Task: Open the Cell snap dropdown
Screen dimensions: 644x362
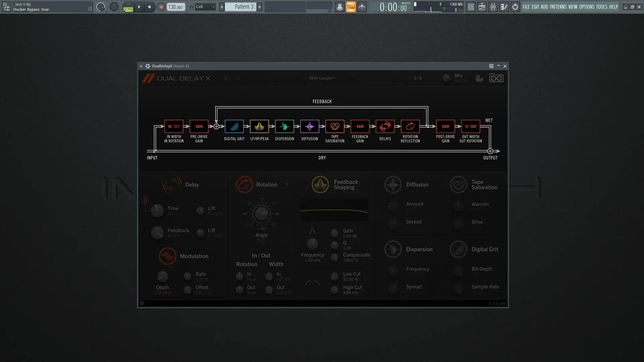Action: pyautogui.click(x=205, y=7)
